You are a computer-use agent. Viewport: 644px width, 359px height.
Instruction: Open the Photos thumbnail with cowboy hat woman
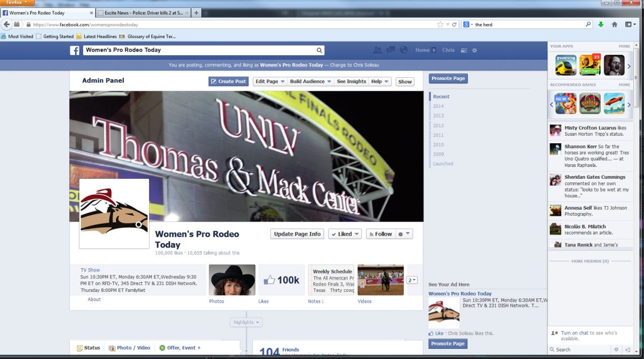click(x=232, y=280)
